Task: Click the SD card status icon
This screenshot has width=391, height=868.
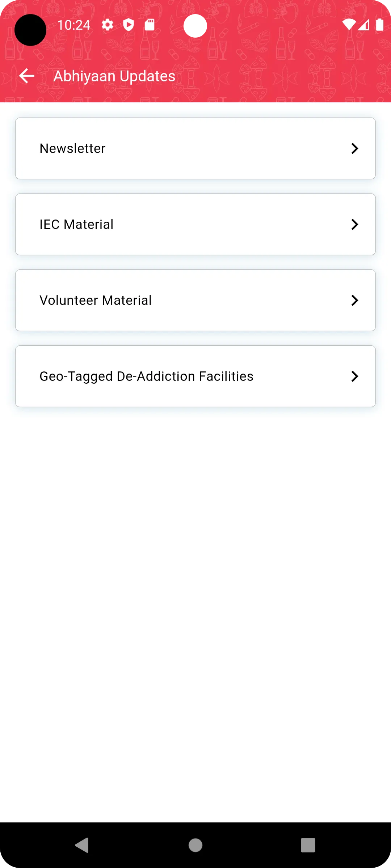Action: pyautogui.click(x=150, y=25)
